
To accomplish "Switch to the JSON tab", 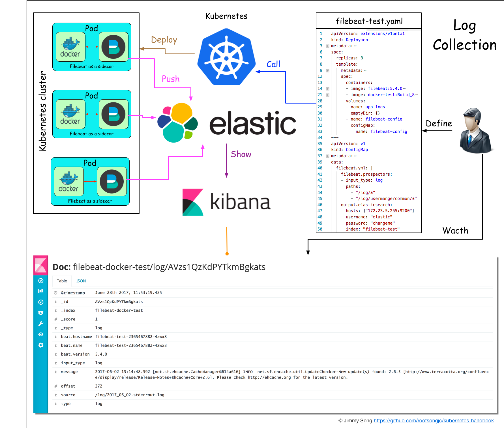I will (x=81, y=281).
